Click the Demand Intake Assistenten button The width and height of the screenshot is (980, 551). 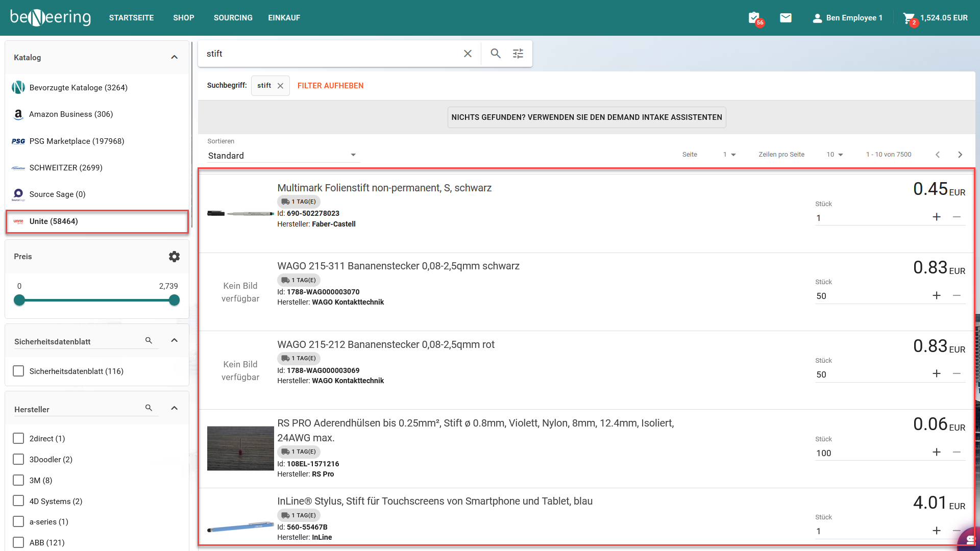pos(586,117)
